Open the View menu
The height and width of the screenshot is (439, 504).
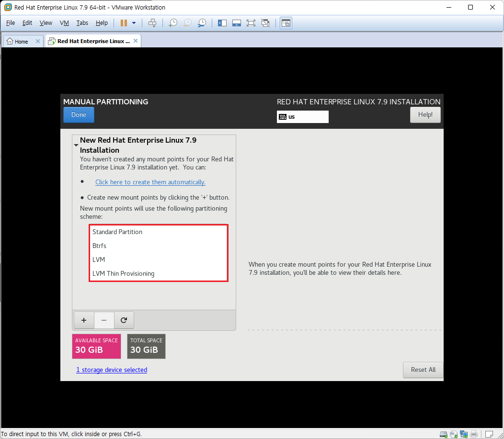coord(46,23)
